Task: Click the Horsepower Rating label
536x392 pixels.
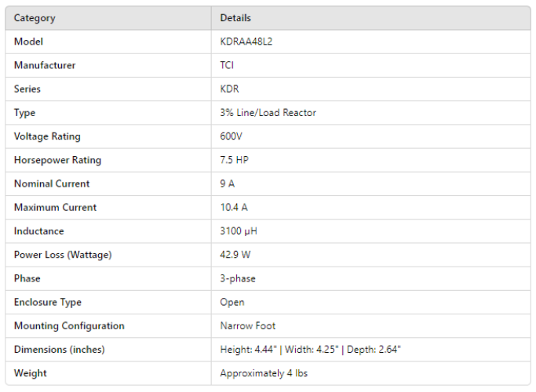Action: (57, 160)
